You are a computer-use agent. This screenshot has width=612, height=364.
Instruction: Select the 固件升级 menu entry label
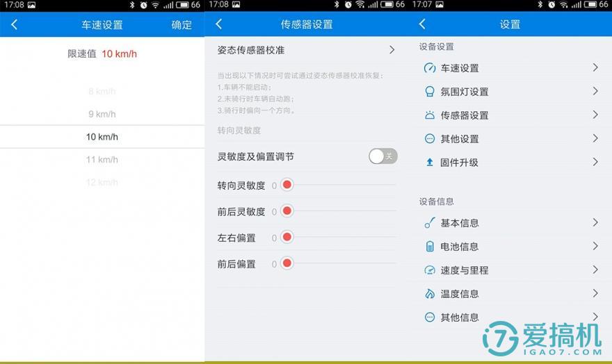click(460, 163)
